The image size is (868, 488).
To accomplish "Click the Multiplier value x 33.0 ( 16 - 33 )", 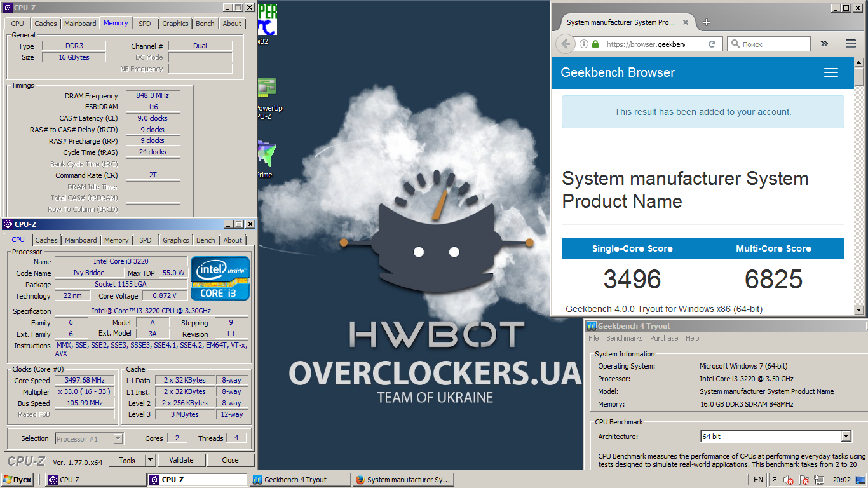I will (x=85, y=391).
